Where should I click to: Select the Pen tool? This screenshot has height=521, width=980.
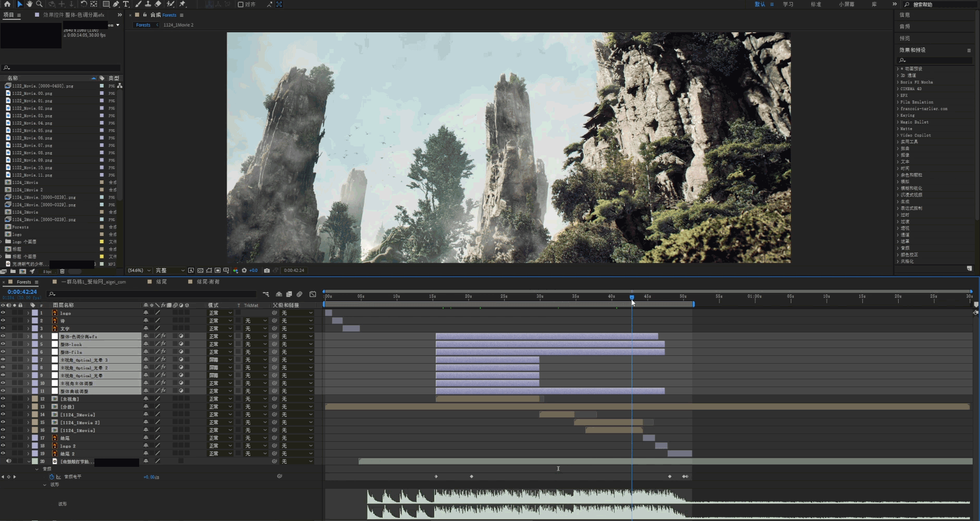click(x=116, y=4)
